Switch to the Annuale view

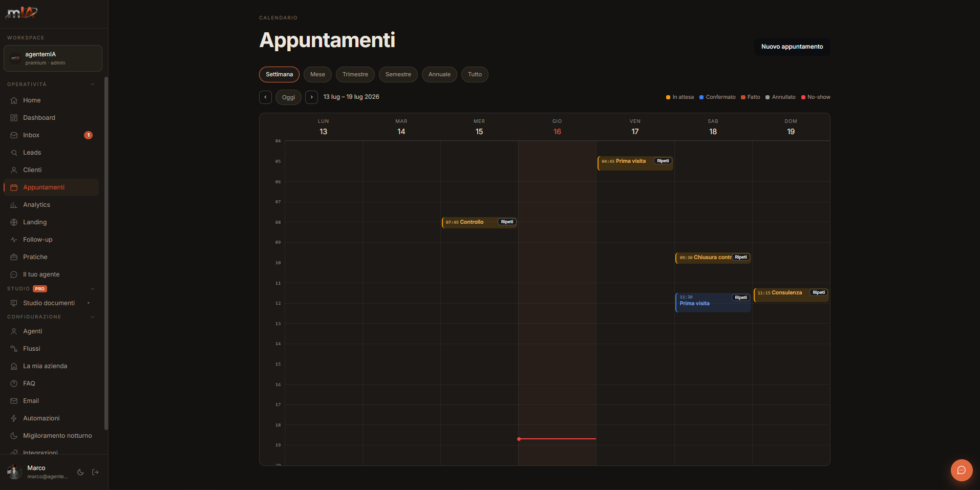(x=439, y=74)
